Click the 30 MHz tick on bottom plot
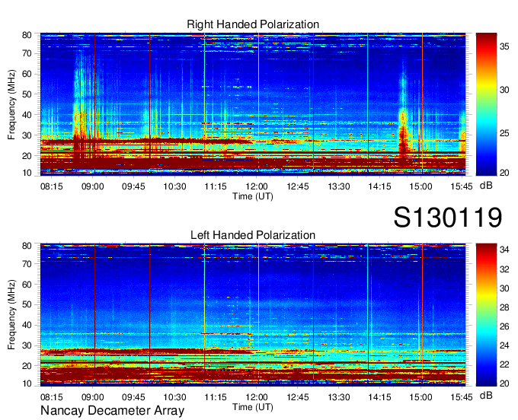The width and height of the screenshot is (518, 420). 27,345
